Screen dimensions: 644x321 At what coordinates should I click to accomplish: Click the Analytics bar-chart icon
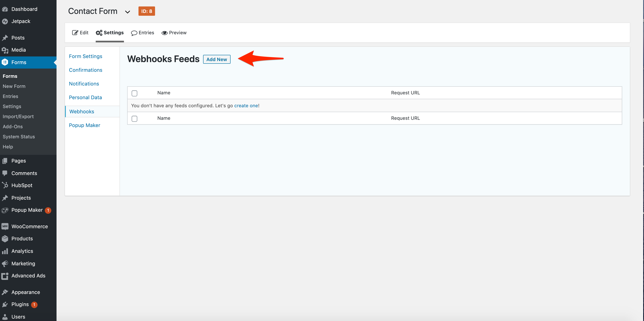[x=5, y=251]
